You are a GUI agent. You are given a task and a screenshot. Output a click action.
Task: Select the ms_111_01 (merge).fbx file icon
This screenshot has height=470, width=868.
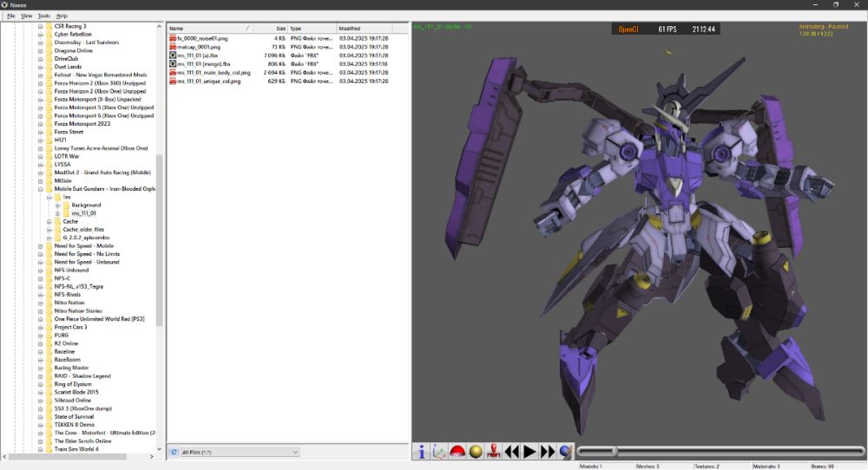pyautogui.click(x=173, y=64)
